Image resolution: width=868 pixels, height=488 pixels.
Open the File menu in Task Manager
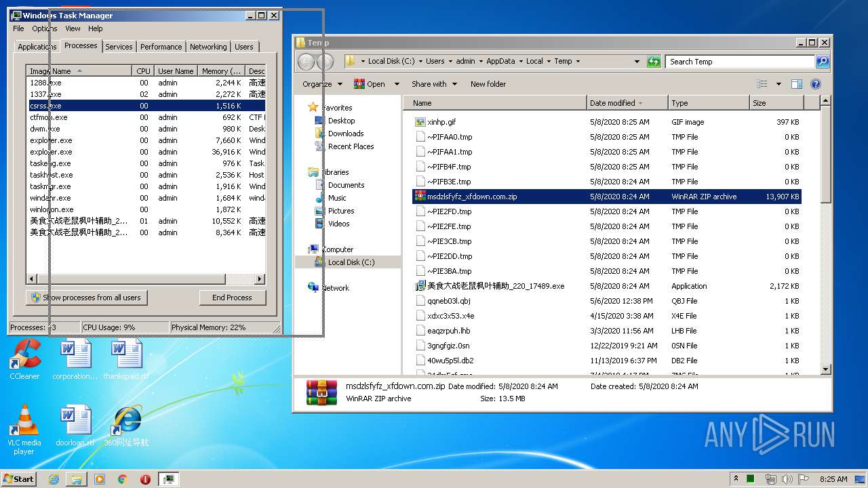pyautogui.click(x=18, y=28)
